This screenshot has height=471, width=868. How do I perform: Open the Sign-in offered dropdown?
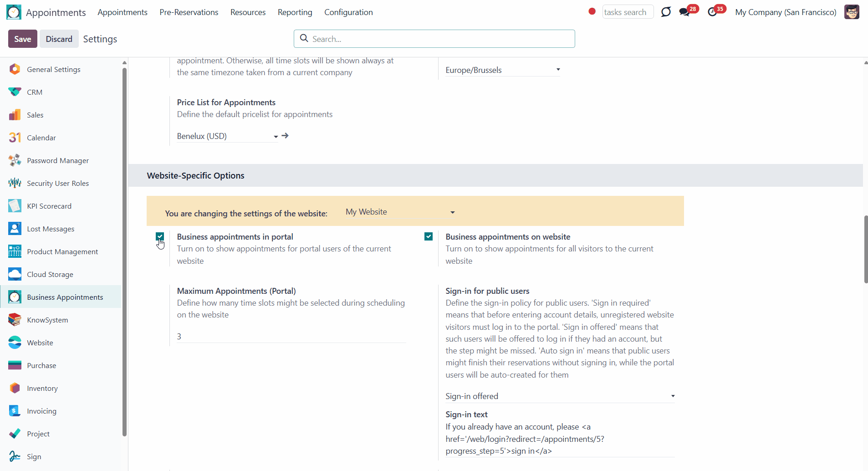coord(560,396)
